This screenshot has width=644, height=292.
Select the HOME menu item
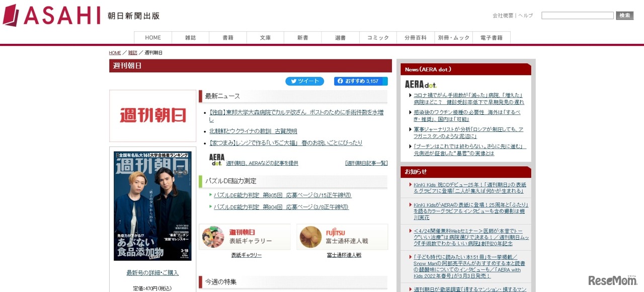tap(152, 37)
